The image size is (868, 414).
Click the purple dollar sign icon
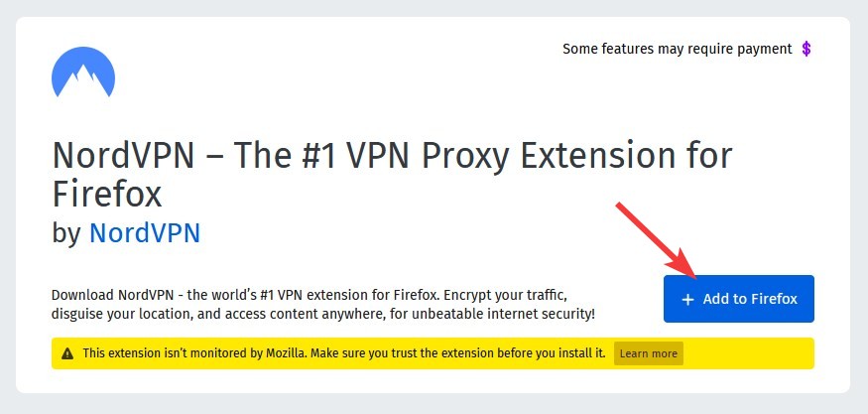806,50
